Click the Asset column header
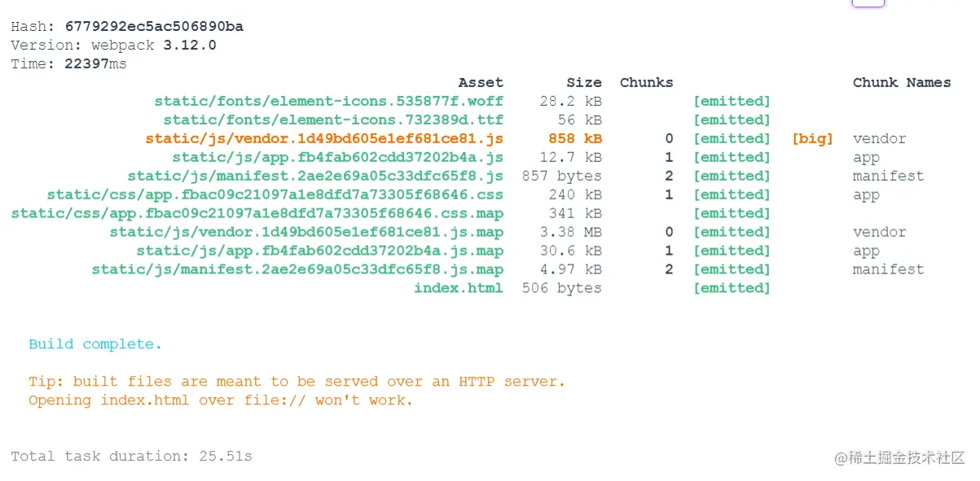 [481, 82]
